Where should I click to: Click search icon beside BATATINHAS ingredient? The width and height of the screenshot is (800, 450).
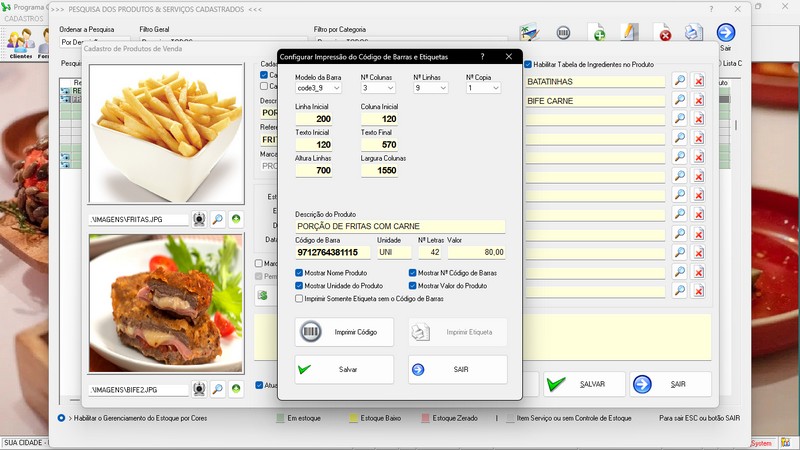tap(679, 81)
